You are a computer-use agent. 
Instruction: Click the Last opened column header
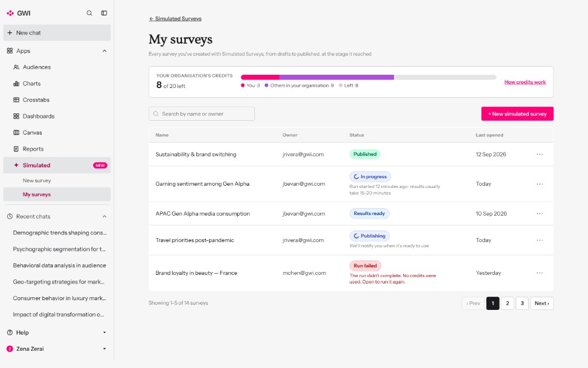(x=489, y=135)
